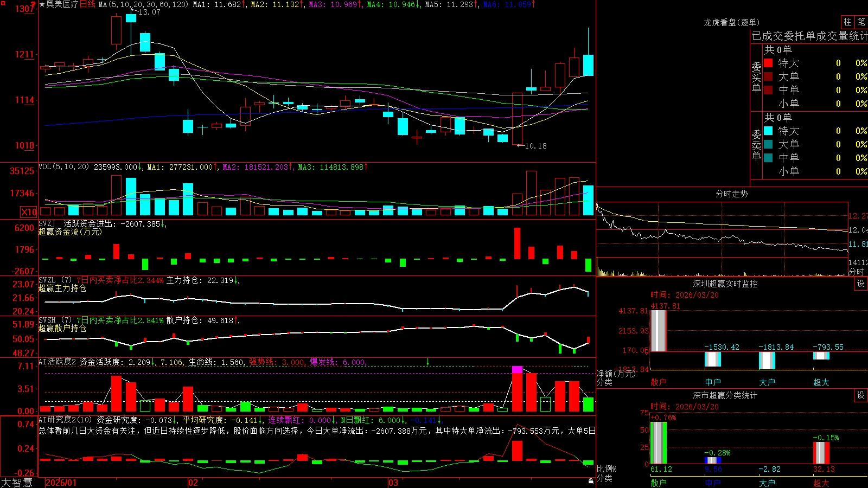Click the 7日内买卖净占比2.344% text
The height and width of the screenshot is (488, 868).
tap(120, 280)
